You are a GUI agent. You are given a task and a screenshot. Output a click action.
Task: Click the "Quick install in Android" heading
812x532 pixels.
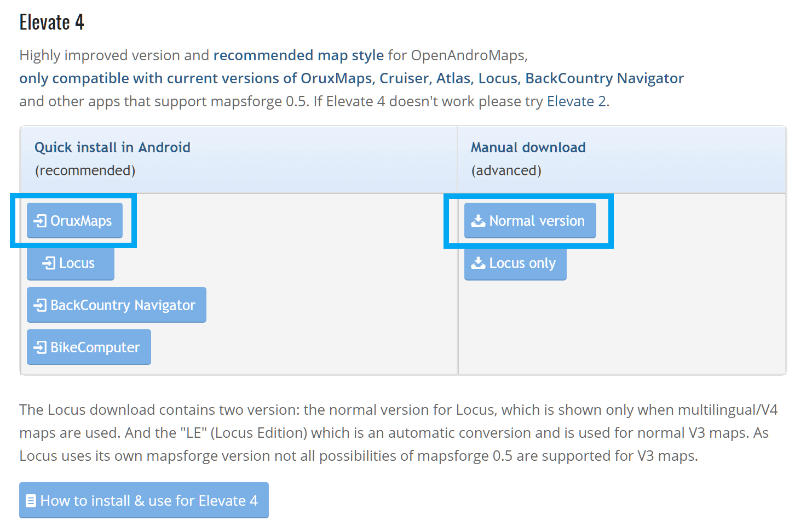[112, 147]
